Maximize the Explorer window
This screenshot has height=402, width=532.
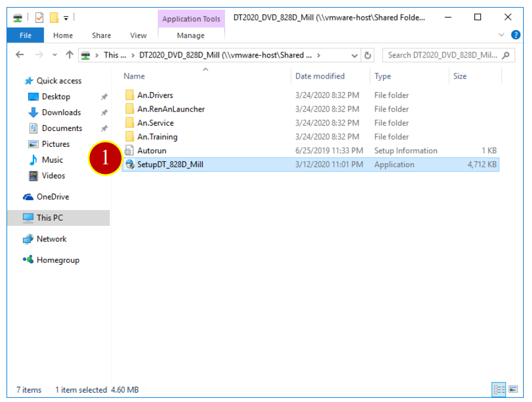[477, 17]
